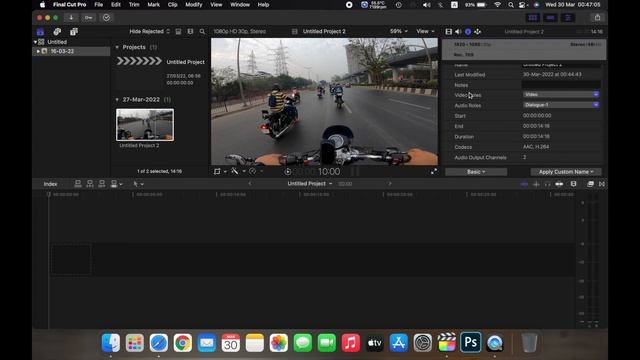Open the Photos and Audio sidebar

pyautogui.click(x=57, y=31)
